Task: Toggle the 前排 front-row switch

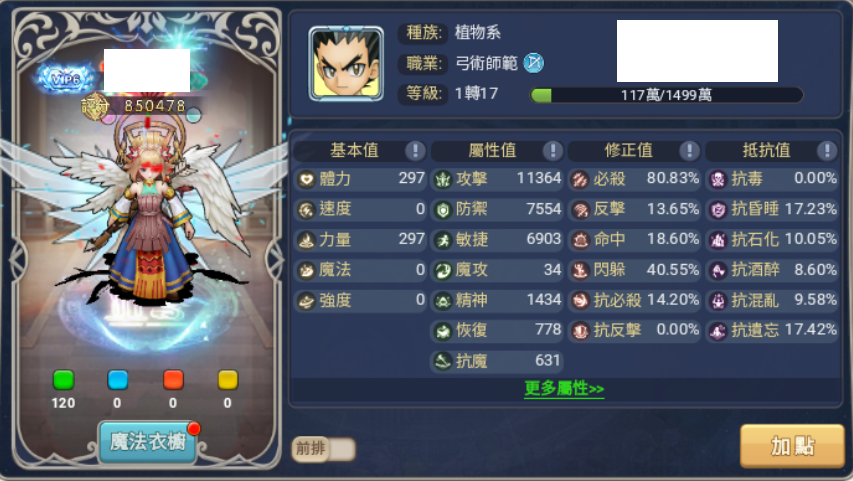Action: [x=324, y=449]
